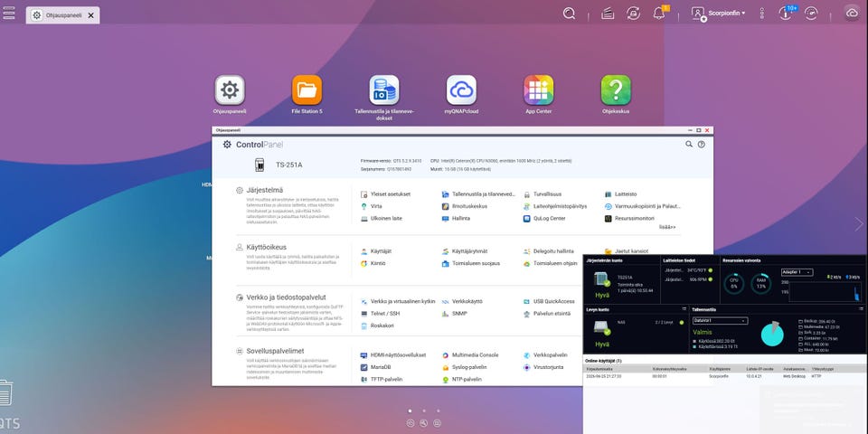This screenshot has width=868, height=434.
Task: Open Ulkoinen laite settings
Action: [x=381, y=218]
